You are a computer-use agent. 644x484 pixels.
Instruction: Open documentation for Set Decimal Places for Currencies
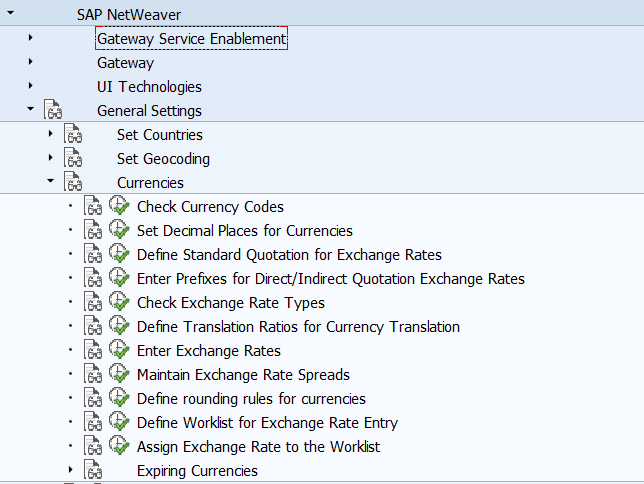click(x=93, y=229)
